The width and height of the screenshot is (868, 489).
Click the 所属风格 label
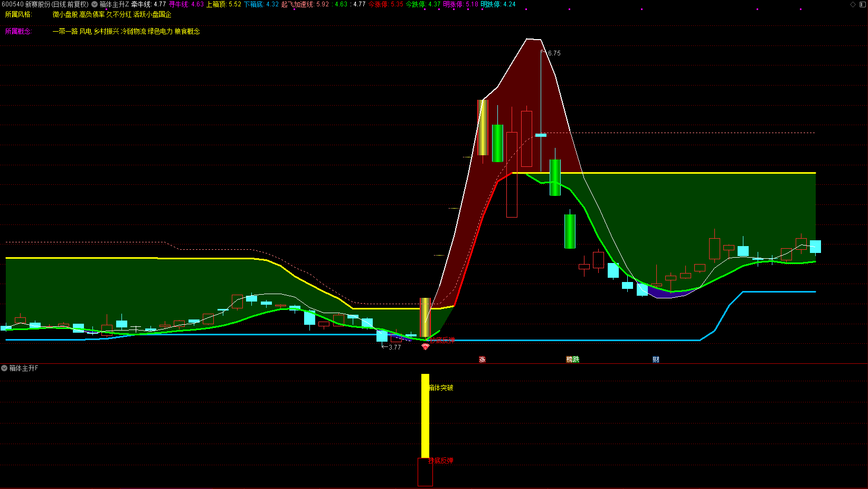coord(18,15)
